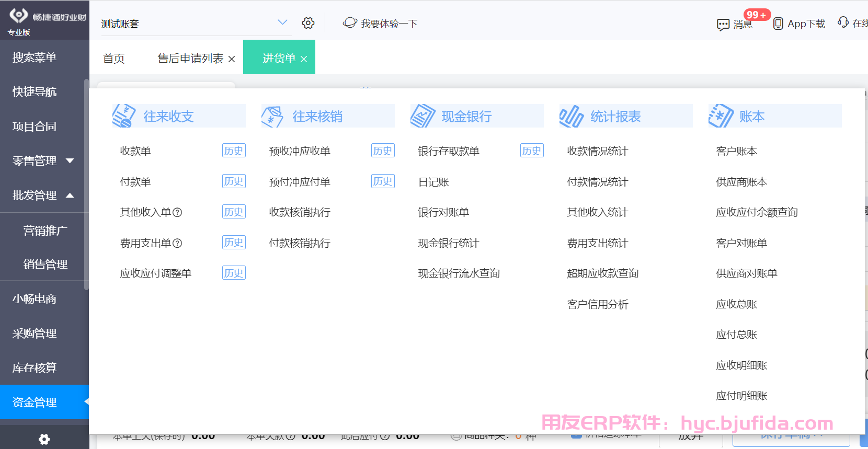Open 付款单 link
Viewport: 868px width, 449px height.
click(x=135, y=182)
